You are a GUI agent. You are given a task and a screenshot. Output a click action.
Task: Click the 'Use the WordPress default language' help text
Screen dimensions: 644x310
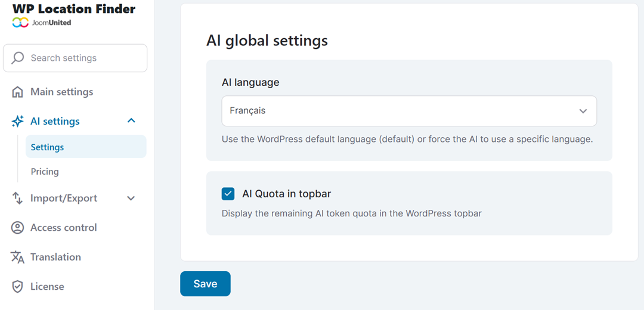(407, 139)
